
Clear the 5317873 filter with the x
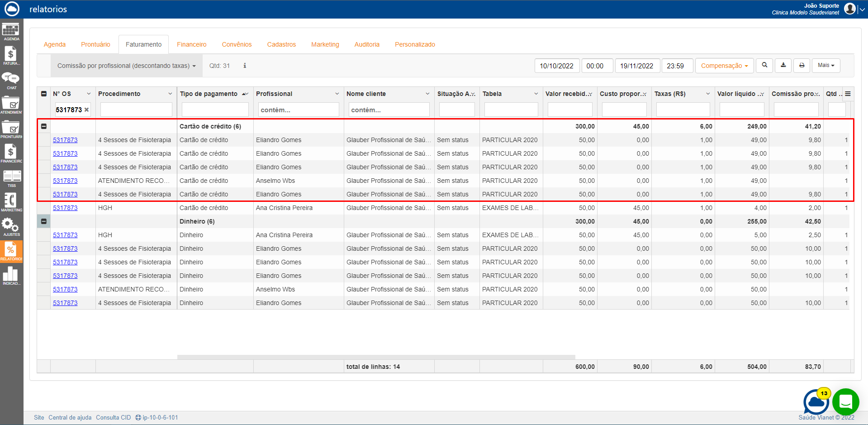[87, 110]
